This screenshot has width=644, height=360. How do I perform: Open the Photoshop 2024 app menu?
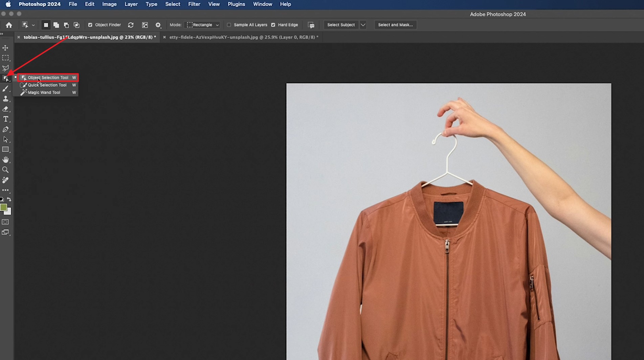tap(40, 4)
